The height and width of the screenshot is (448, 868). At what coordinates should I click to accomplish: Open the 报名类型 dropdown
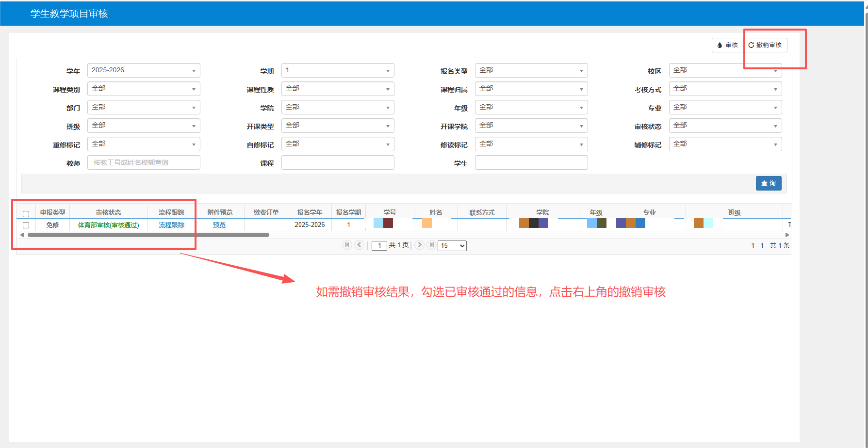[x=531, y=70]
